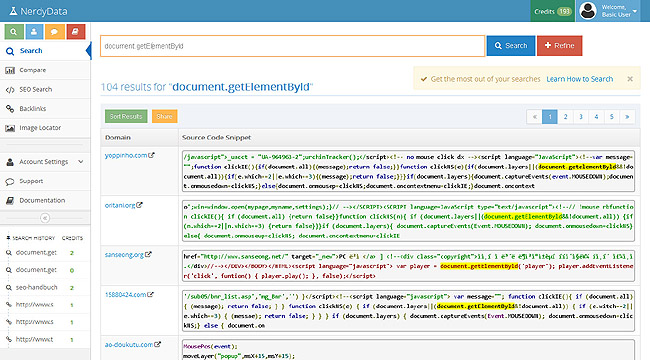This screenshot has height=360, width=650.
Task: Open the blue user profile icon button
Action: coord(34,32)
